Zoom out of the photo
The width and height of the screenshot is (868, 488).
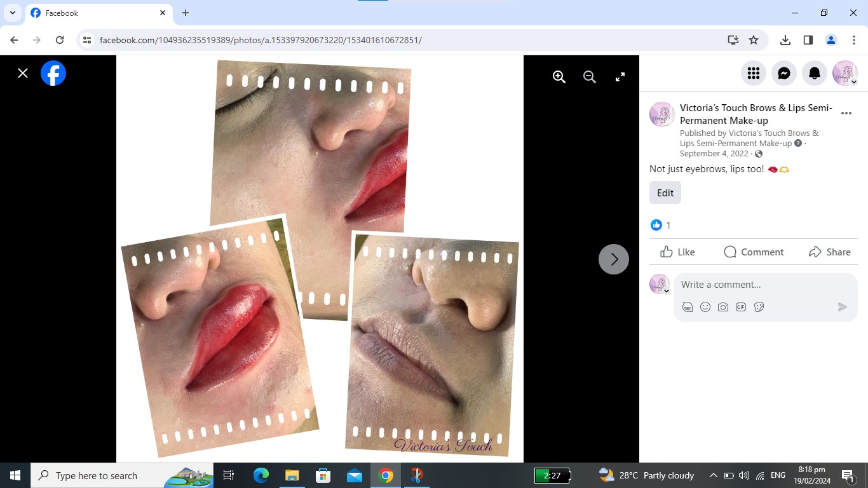589,76
